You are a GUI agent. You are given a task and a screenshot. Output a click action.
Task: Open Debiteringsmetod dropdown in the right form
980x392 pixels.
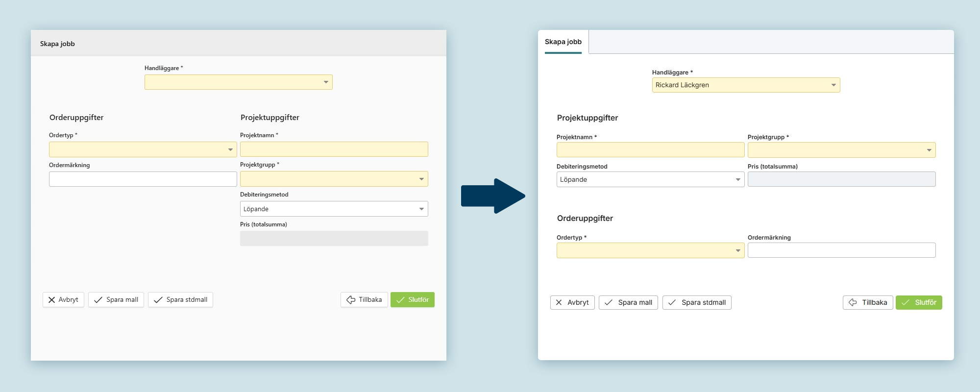coord(650,180)
